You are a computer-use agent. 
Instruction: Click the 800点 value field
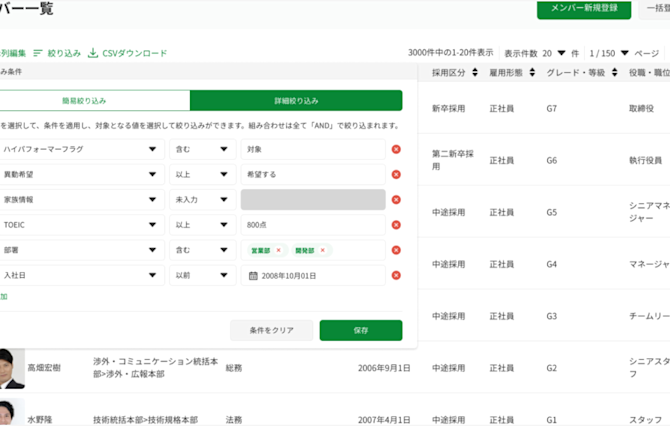[x=313, y=225]
